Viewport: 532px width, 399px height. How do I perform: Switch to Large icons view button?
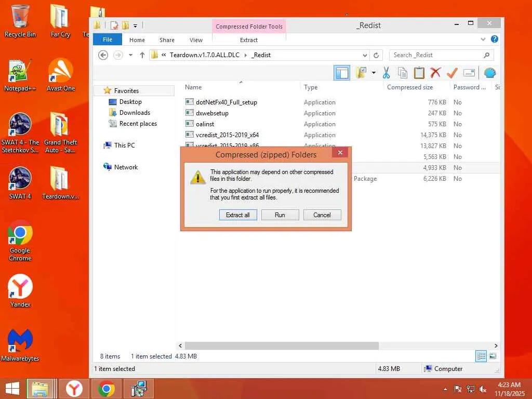coord(493,356)
